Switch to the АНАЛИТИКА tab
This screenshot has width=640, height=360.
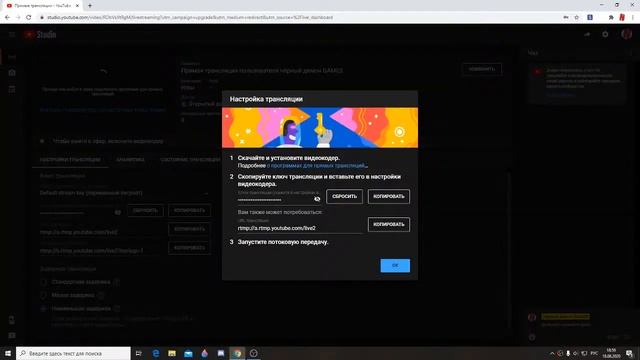(130, 160)
